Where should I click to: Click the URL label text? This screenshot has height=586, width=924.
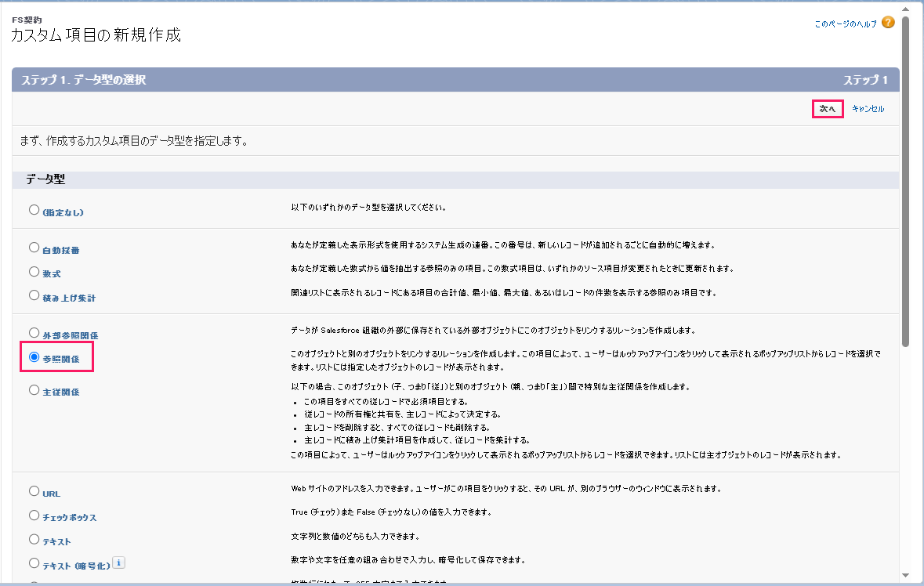pos(51,494)
